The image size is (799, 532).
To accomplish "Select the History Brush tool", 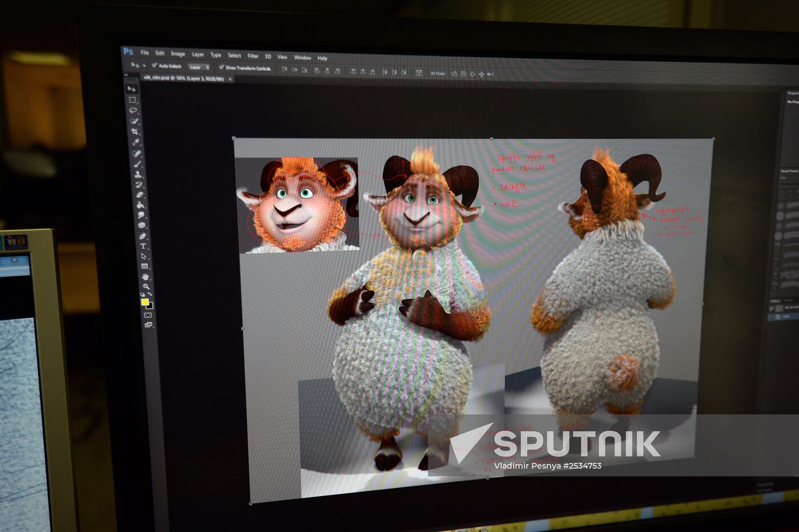I will pos(139,184).
